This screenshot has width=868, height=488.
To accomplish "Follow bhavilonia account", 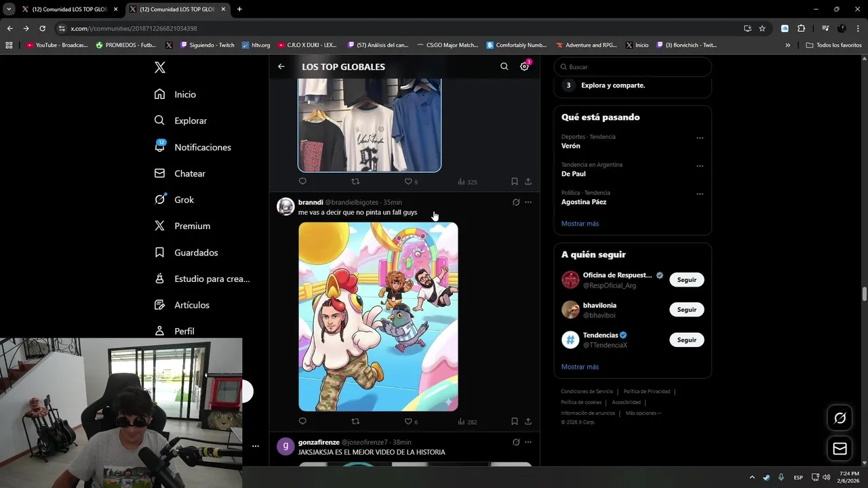I will tap(686, 310).
